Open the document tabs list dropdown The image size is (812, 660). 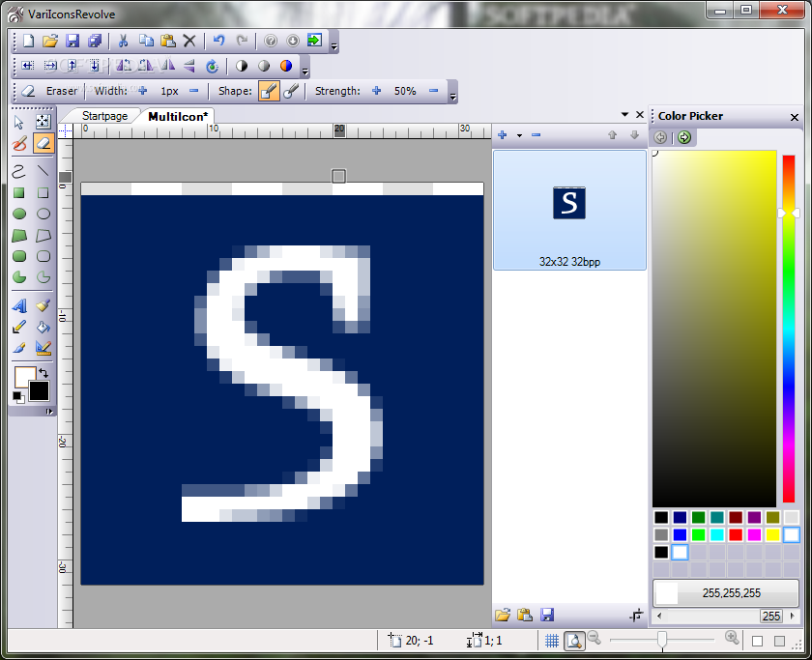[x=624, y=115]
